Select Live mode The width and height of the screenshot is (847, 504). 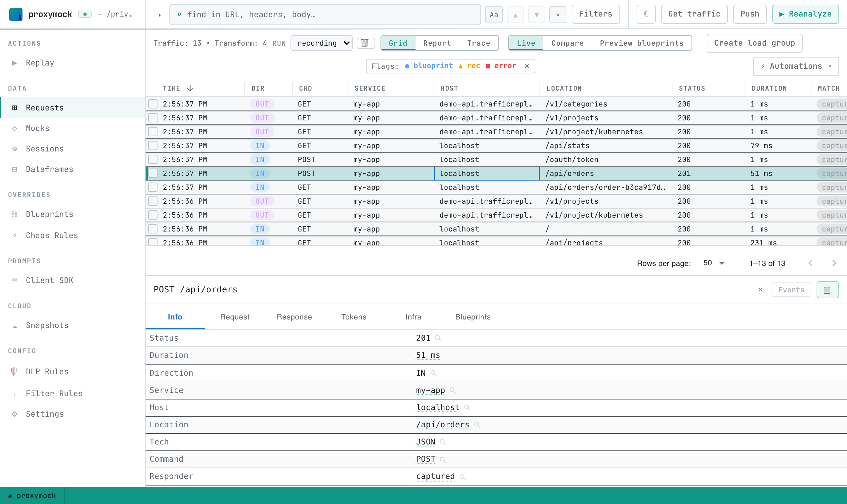pos(526,43)
